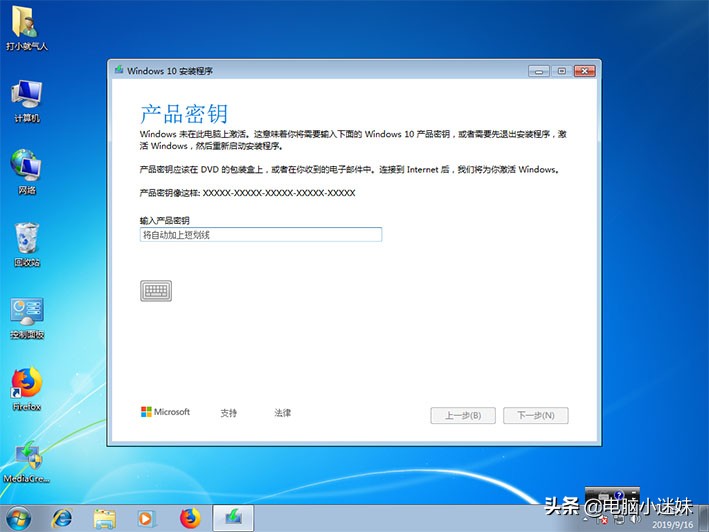This screenshot has height=532, width=709.
Task: Click the 产品密钥 heading
Action: (x=184, y=113)
